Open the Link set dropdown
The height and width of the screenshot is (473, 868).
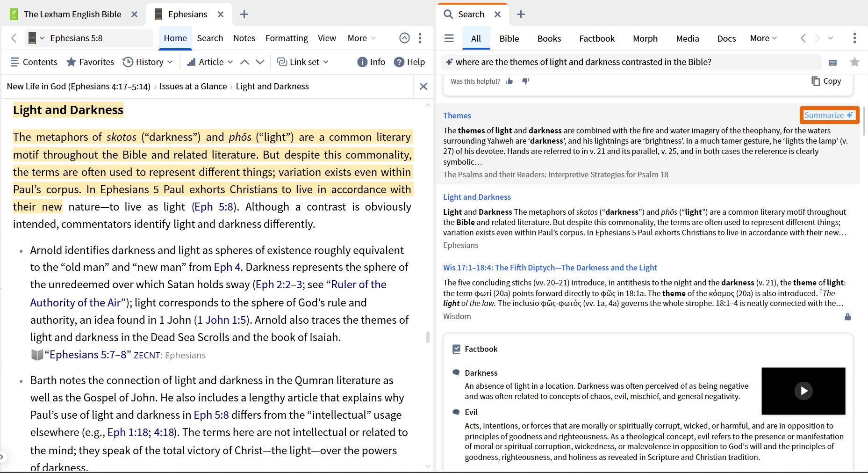tap(302, 62)
